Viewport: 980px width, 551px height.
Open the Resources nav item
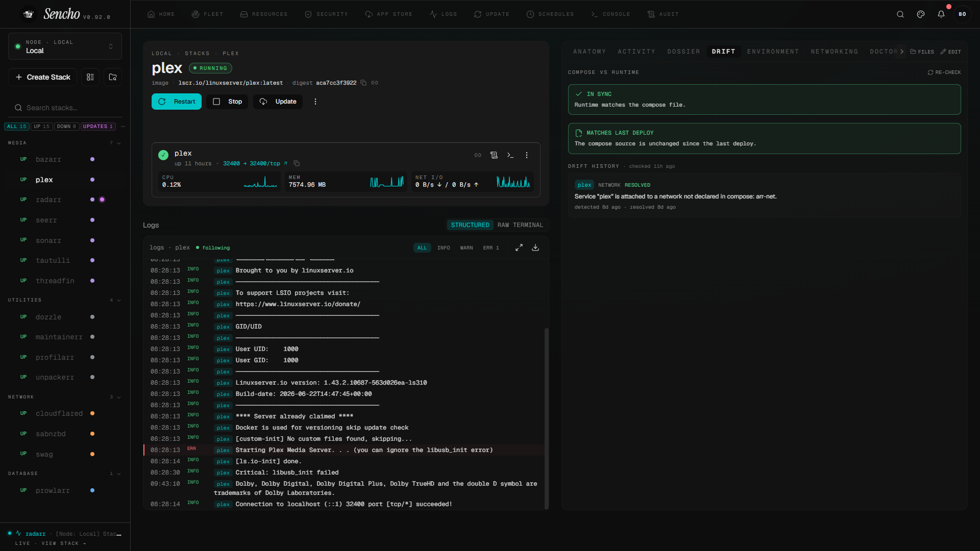coord(264,14)
